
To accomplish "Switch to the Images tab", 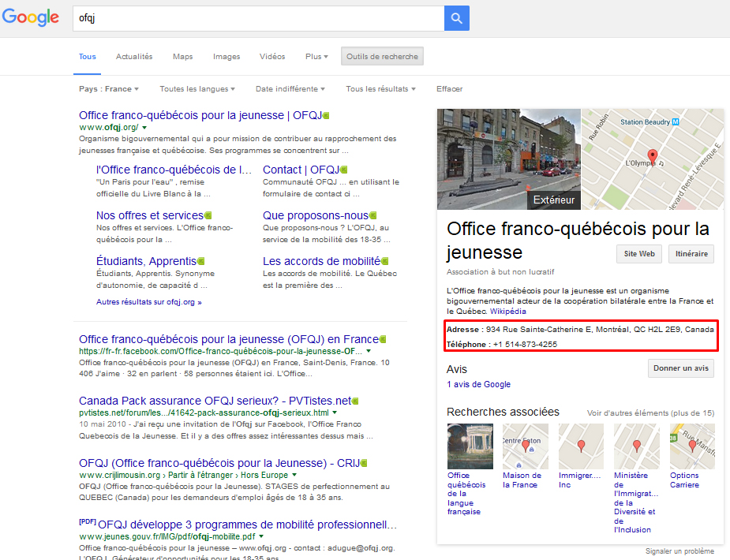I will (226, 57).
